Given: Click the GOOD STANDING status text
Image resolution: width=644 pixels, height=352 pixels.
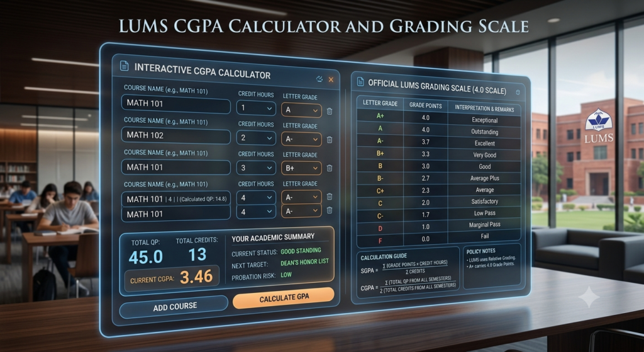Looking at the screenshot, I should click(301, 251).
